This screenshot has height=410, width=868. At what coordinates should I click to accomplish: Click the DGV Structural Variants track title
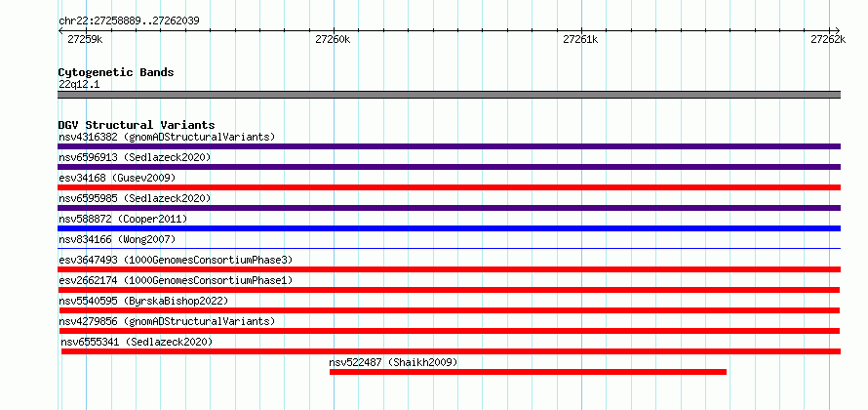point(137,125)
